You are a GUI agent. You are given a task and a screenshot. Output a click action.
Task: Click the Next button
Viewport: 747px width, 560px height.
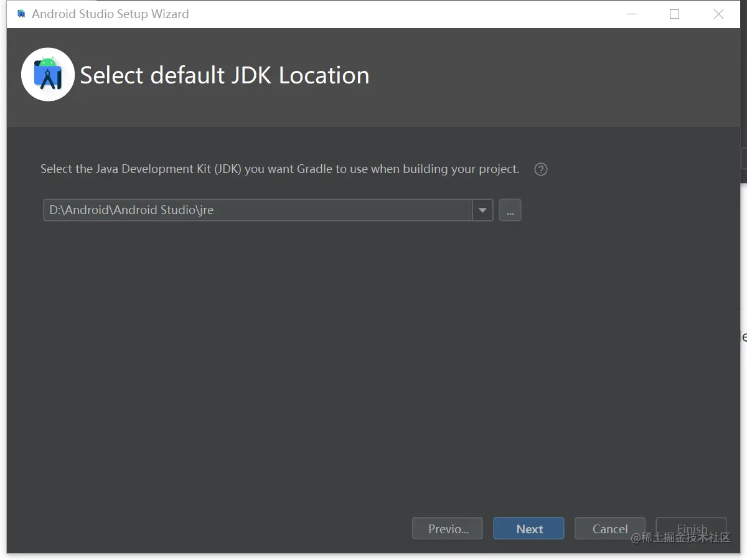click(x=529, y=529)
